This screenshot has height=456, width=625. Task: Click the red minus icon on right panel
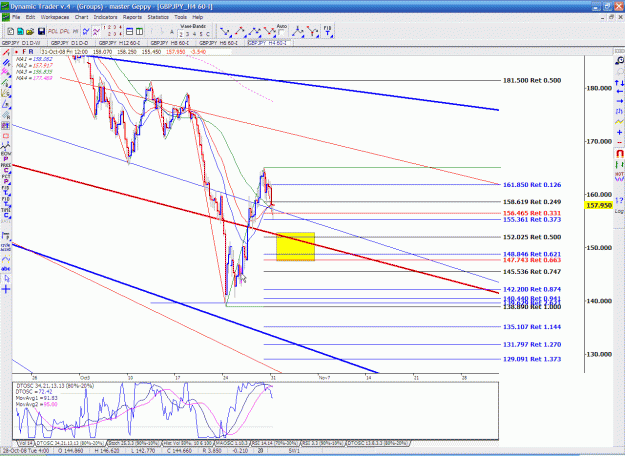(x=619, y=142)
